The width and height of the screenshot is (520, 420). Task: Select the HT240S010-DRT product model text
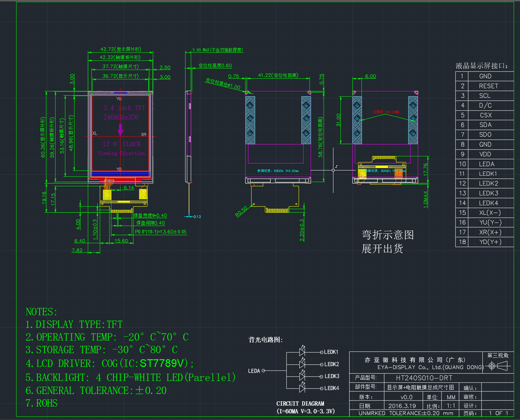(424, 378)
